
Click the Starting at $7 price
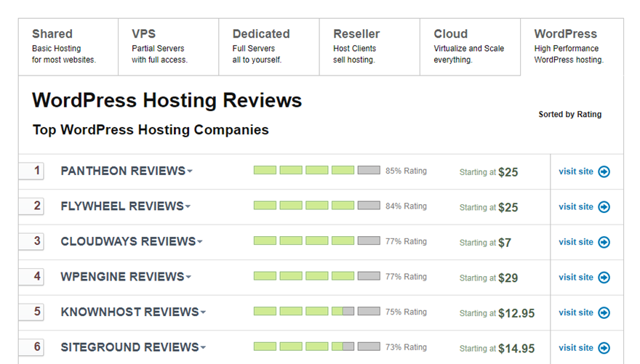tap(485, 243)
